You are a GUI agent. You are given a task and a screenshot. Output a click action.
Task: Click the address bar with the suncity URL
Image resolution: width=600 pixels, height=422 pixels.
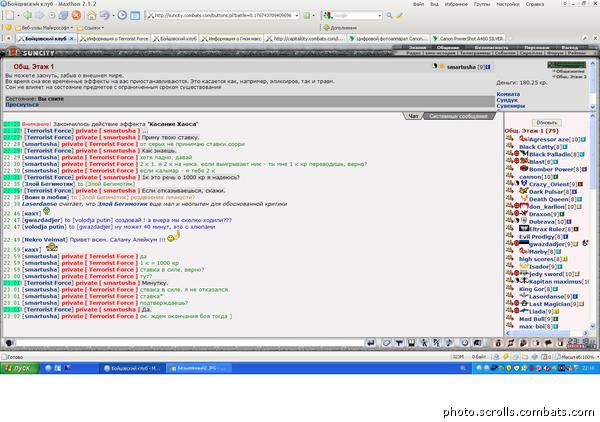(224, 16)
